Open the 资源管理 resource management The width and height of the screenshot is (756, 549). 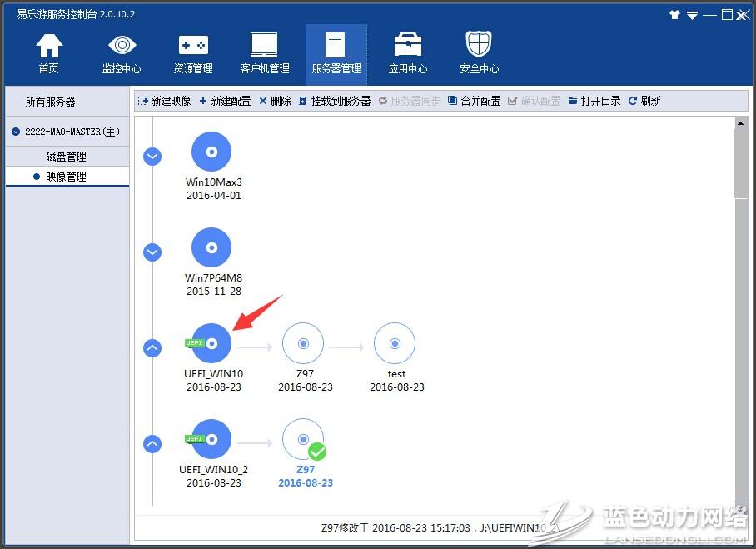[x=193, y=53]
